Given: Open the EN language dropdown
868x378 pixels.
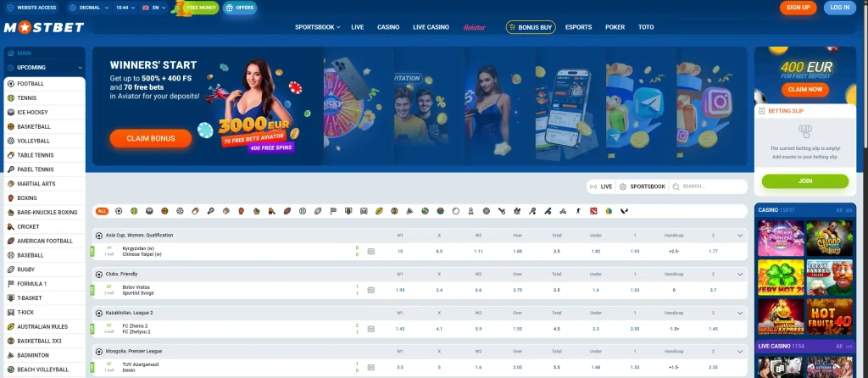Looking at the screenshot, I should click(x=154, y=8).
